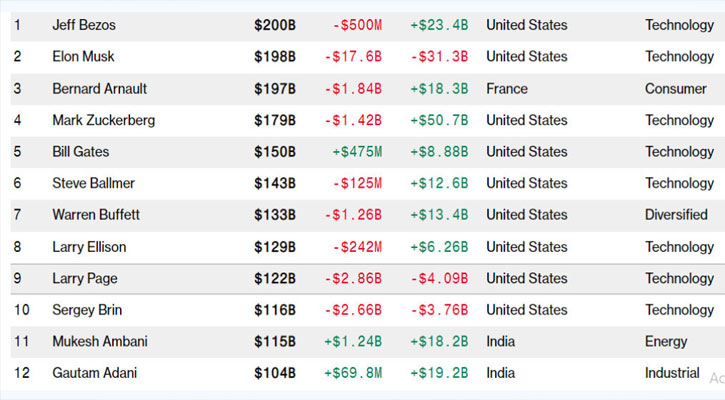
Task: Open Mark Zuckerberg's billionaire profile
Action: coord(103,121)
